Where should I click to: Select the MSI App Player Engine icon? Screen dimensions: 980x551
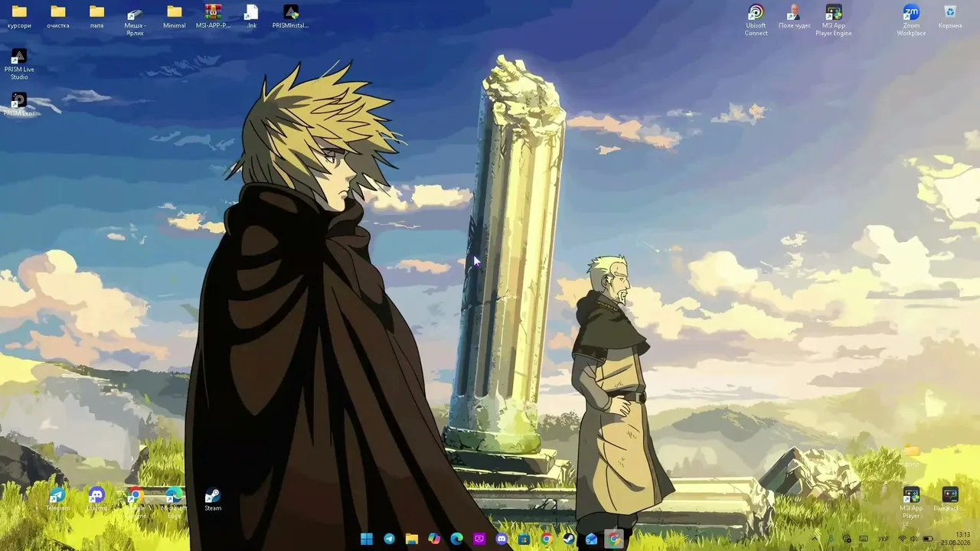[x=834, y=20]
